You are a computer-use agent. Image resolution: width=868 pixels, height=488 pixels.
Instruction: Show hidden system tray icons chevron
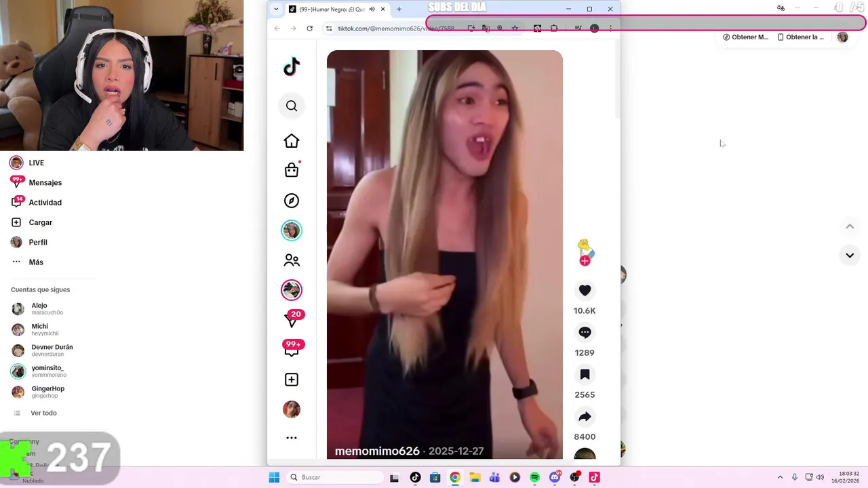click(780, 477)
